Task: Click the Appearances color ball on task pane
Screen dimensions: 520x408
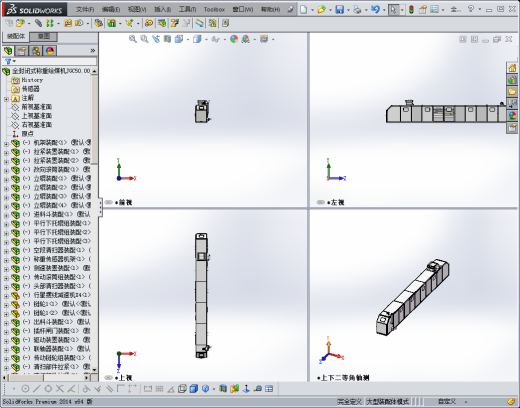Action: (x=512, y=116)
